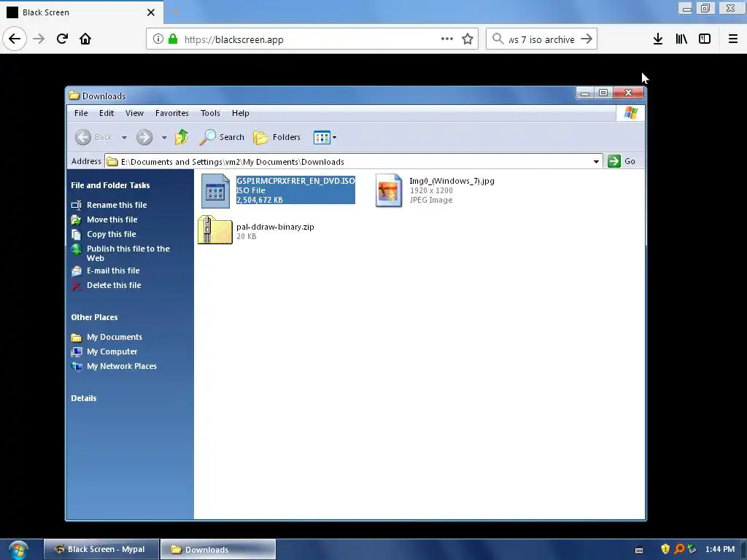Screen dimensions: 747x560
Task: Click the security shield tray icon
Action: click(665, 549)
